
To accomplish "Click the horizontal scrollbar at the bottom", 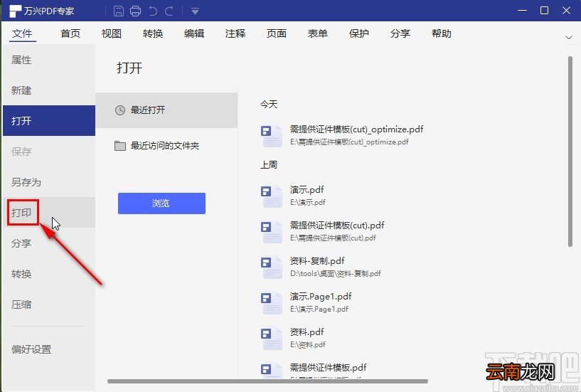I will 267,381.
